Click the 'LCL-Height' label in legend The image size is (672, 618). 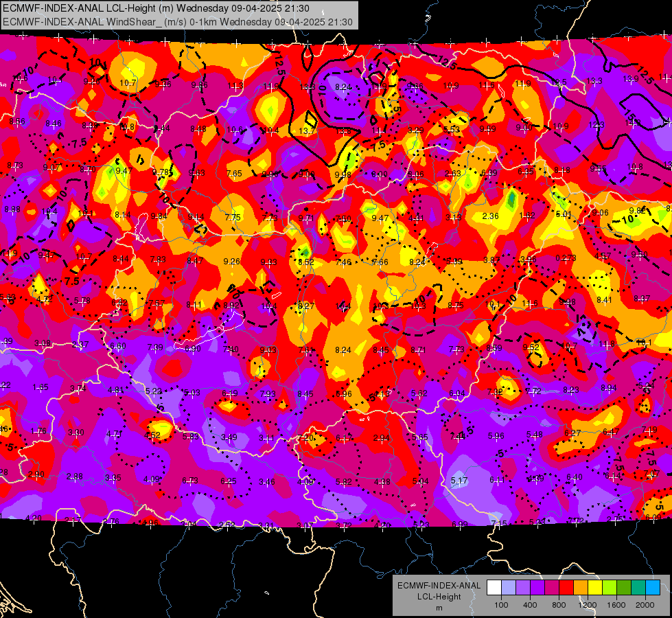[x=439, y=597]
